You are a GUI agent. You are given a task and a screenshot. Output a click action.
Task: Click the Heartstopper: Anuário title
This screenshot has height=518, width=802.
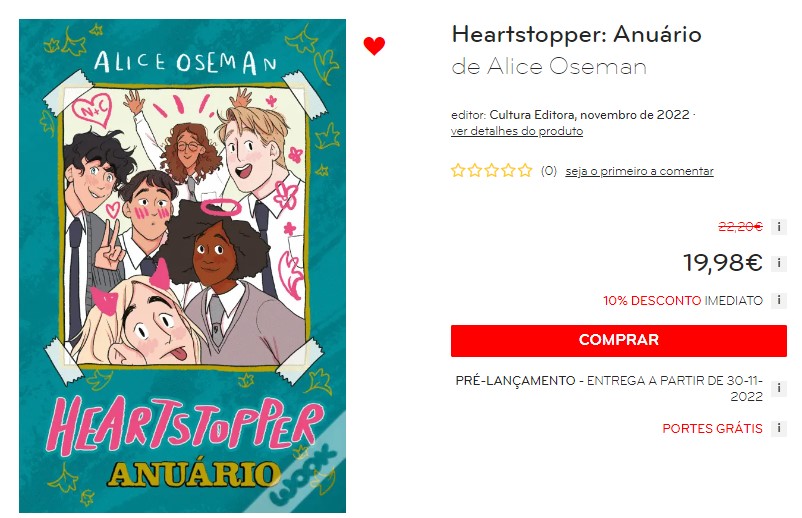(576, 35)
